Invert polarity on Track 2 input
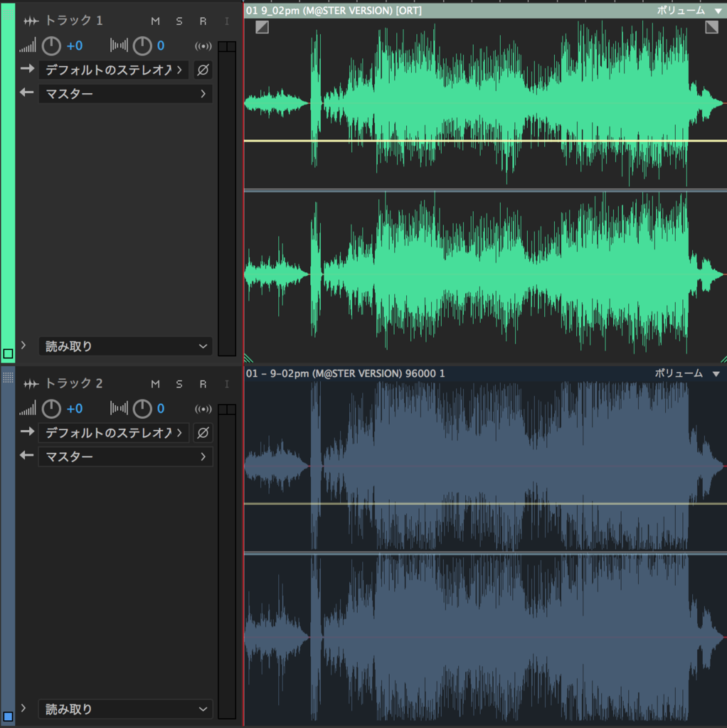 click(203, 433)
